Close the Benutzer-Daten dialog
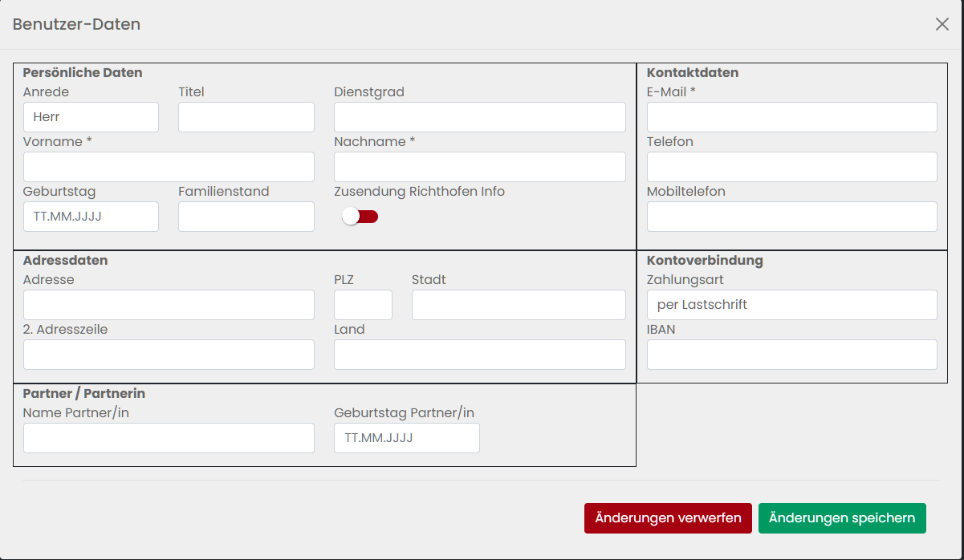Image resolution: width=964 pixels, height=560 pixels. 942,24
